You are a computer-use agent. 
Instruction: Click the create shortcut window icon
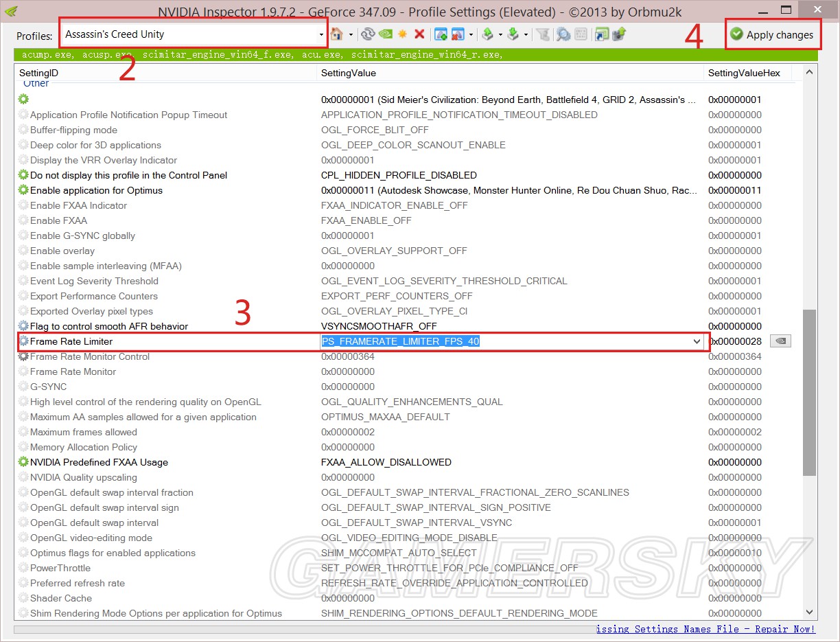point(602,34)
